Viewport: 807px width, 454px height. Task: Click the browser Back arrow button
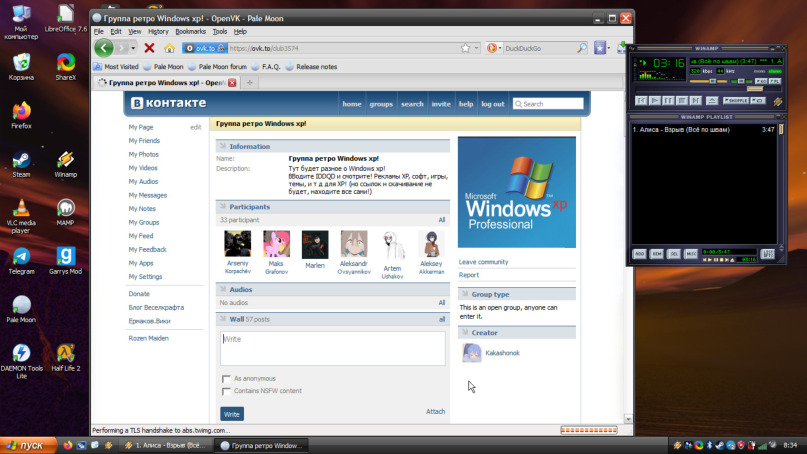click(103, 48)
